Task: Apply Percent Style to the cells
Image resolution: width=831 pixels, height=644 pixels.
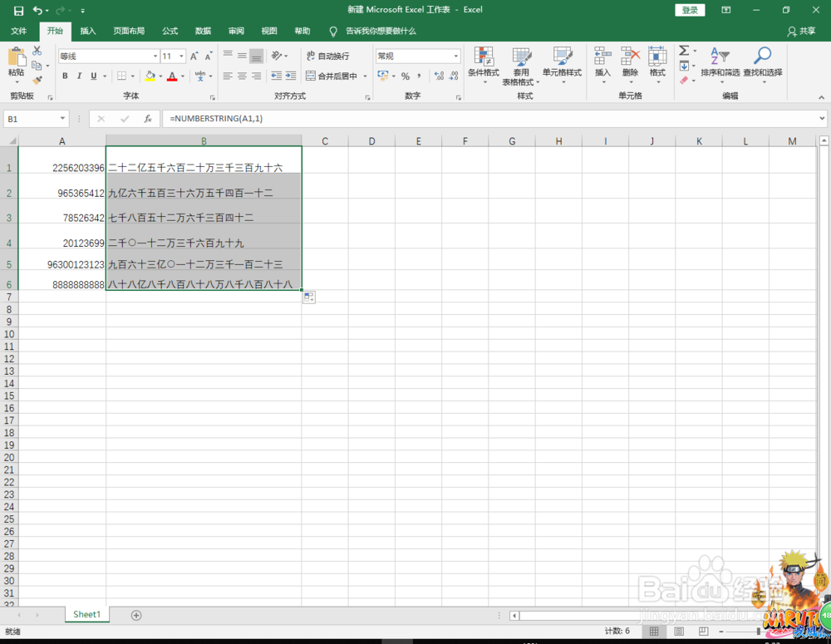Action: 406,76
